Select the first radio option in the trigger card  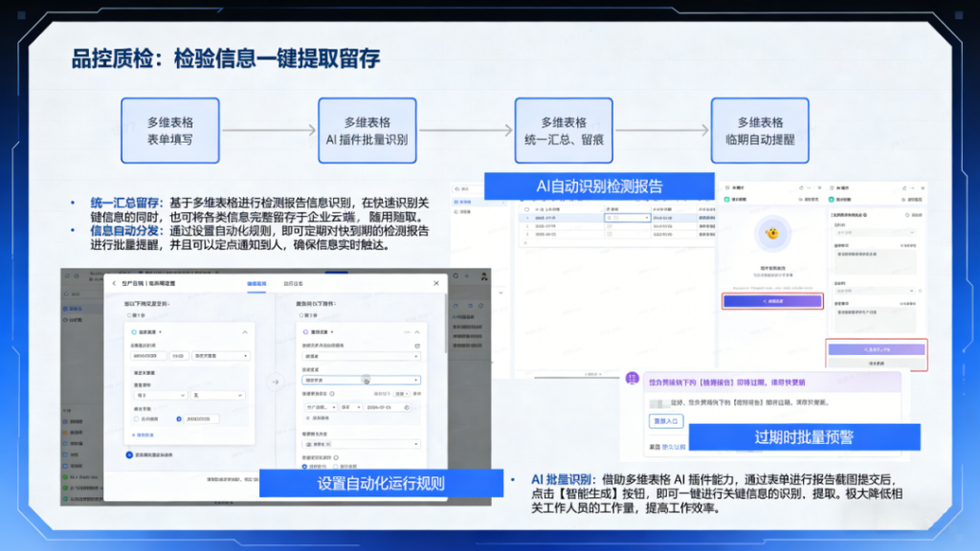click(134, 419)
